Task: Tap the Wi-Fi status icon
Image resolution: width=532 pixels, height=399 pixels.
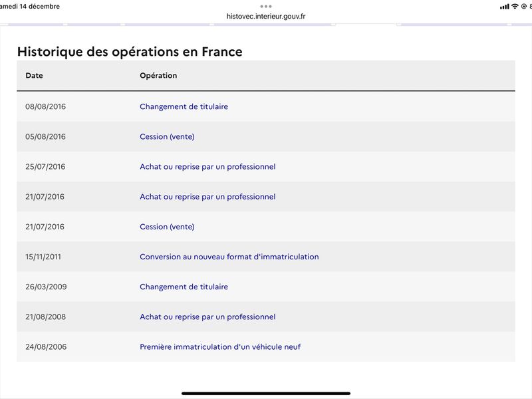Action: pos(515,6)
